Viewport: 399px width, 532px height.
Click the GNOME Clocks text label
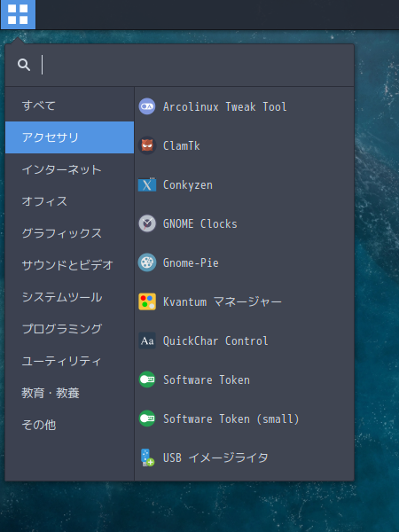199,224
